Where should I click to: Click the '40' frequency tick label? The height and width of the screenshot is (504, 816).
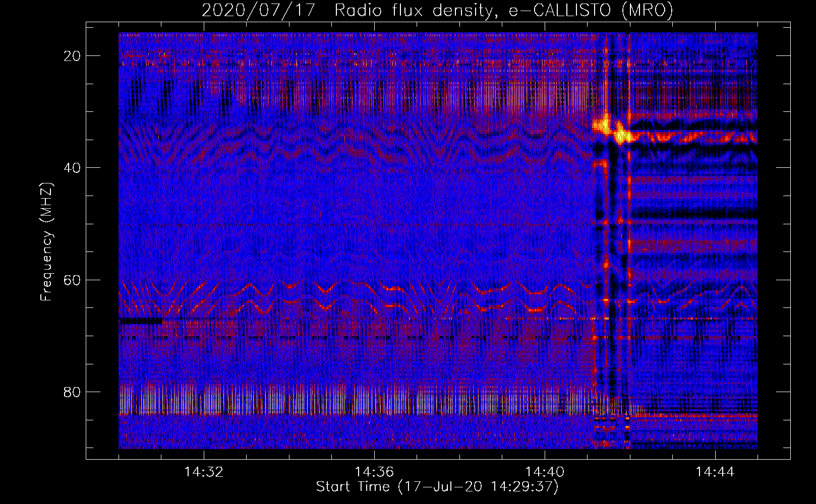(72, 168)
